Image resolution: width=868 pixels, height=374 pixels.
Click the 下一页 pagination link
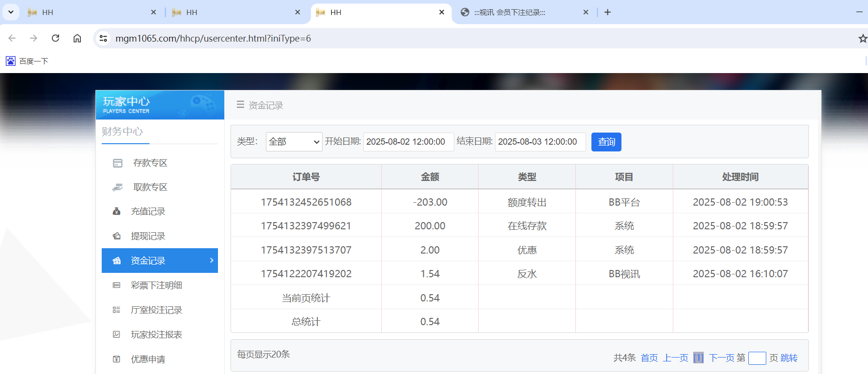click(721, 358)
